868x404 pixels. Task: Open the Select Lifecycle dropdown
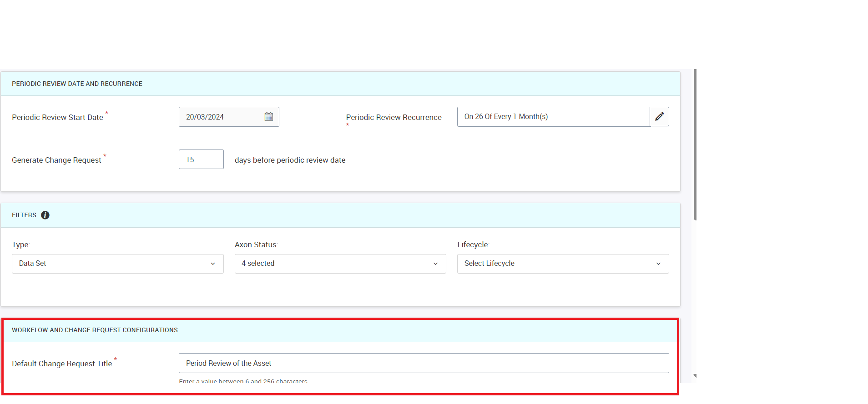pyautogui.click(x=563, y=264)
